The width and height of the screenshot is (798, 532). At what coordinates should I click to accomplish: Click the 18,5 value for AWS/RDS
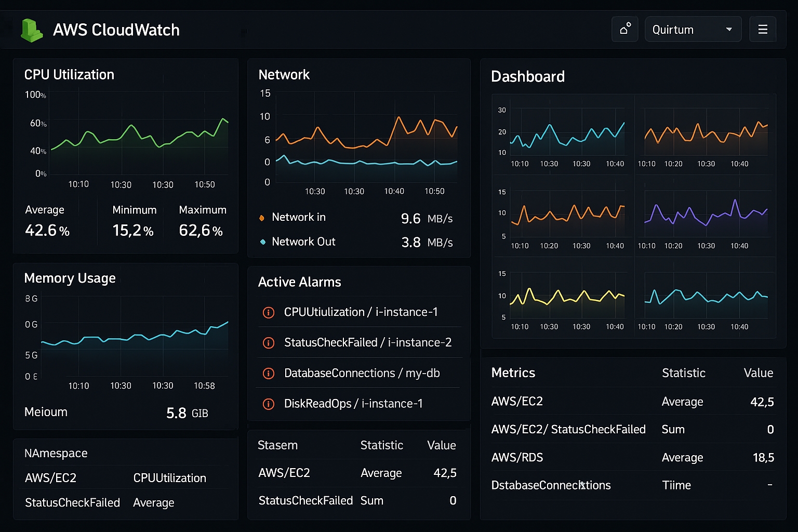(x=763, y=458)
